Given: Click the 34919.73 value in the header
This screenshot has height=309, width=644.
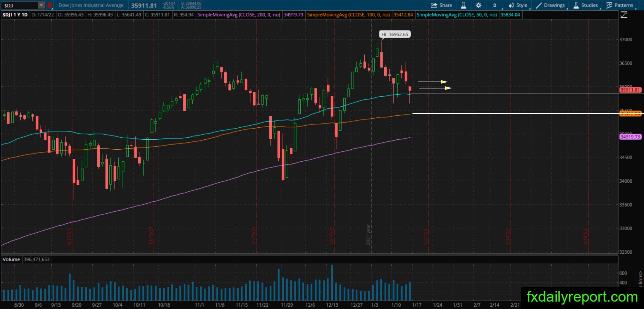Looking at the screenshot, I should (x=293, y=15).
